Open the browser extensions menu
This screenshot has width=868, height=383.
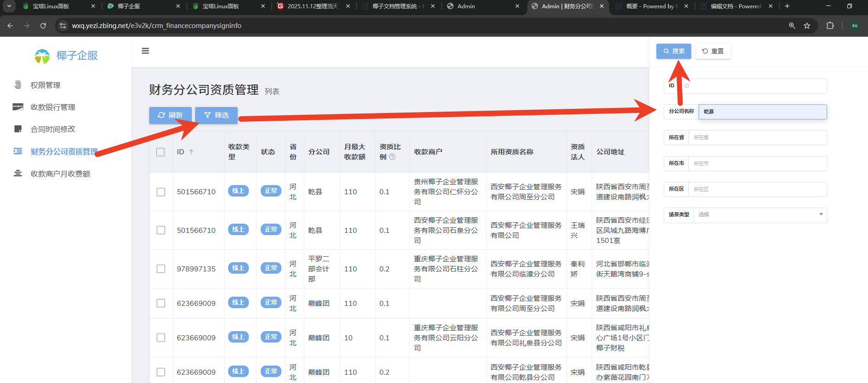[x=830, y=26]
